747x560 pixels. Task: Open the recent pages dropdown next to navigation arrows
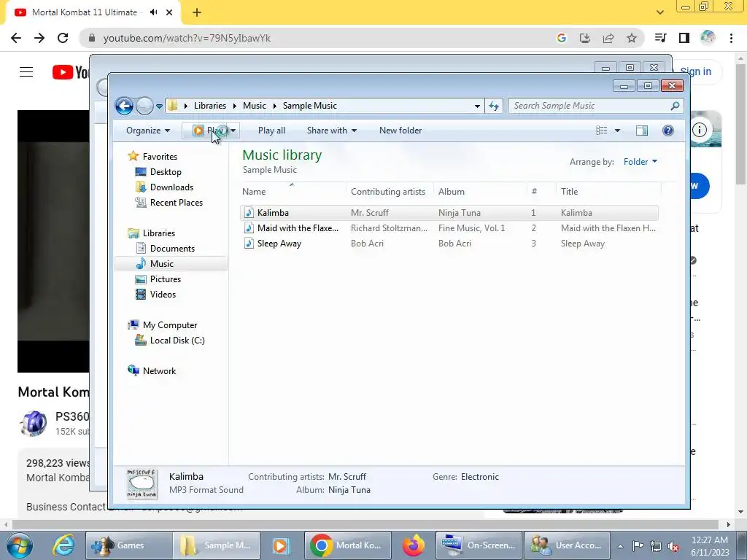(159, 106)
